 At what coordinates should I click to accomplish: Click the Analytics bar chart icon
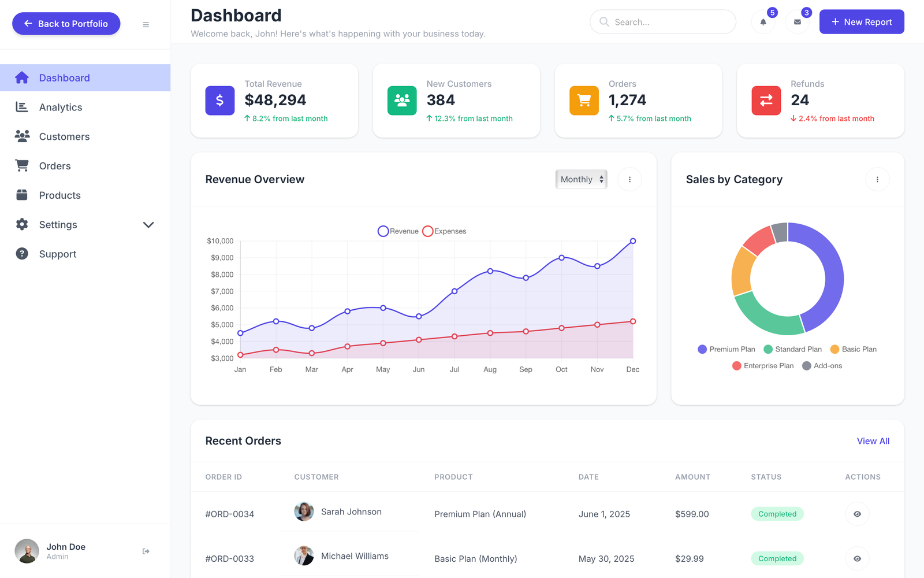[x=22, y=107]
